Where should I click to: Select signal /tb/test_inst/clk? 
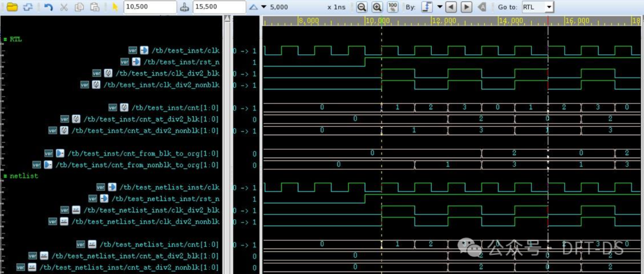pos(185,51)
